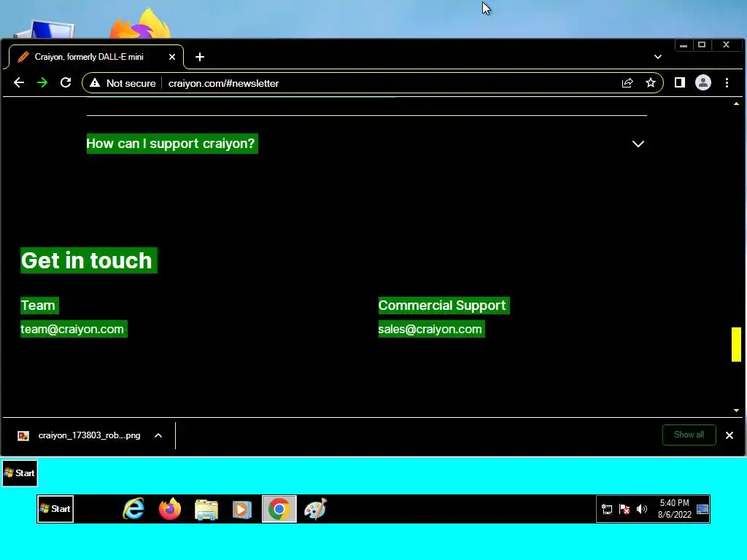Screen dimensions: 747x560
Task: Click the Firefox desktop icon
Action: click(x=141, y=24)
